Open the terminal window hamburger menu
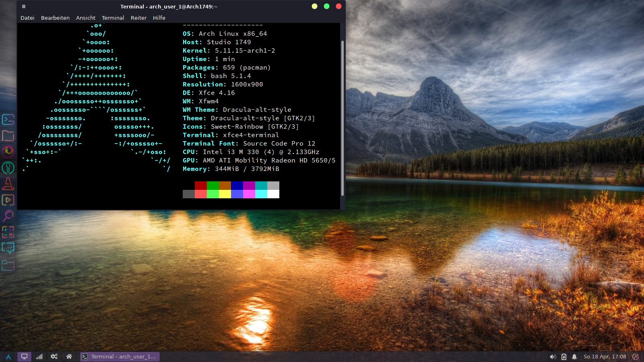Screen dimensions: 644x362 (x=24, y=6)
